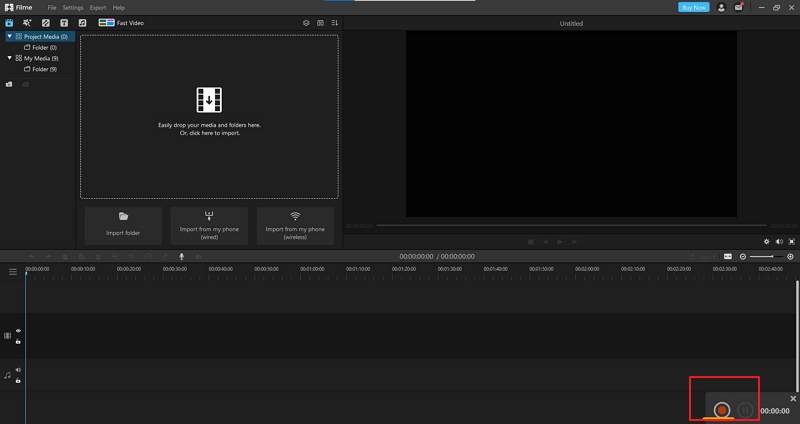
Task: Toggle the video track lock
Action: [x=18, y=341]
